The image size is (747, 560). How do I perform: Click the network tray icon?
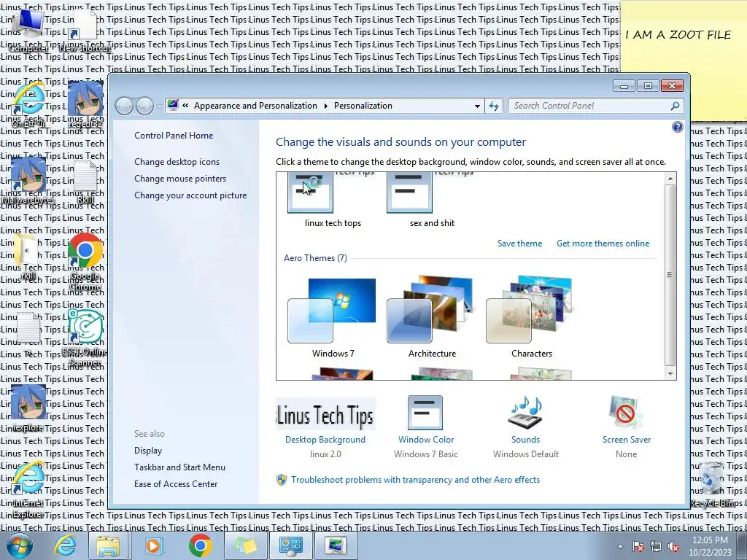tap(656, 547)
